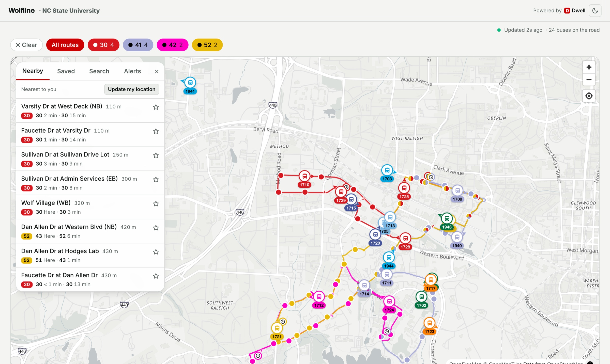Viewport: 610px width, 364px height.
Task: Zoom in on the map
Action: click(x=589, y=67)
